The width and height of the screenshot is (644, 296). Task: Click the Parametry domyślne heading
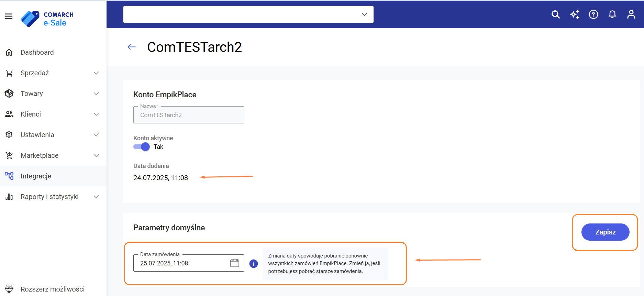[x=169, y=228]
